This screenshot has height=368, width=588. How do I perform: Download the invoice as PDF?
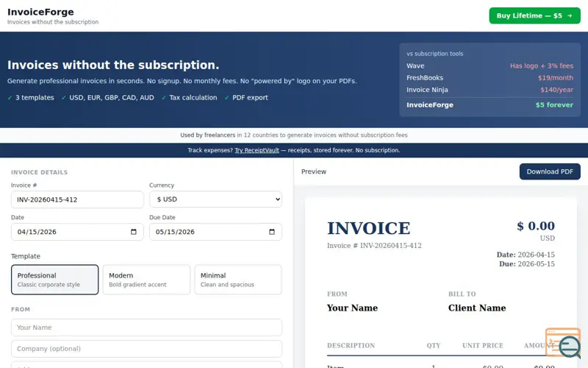click(x=550, y=171)
